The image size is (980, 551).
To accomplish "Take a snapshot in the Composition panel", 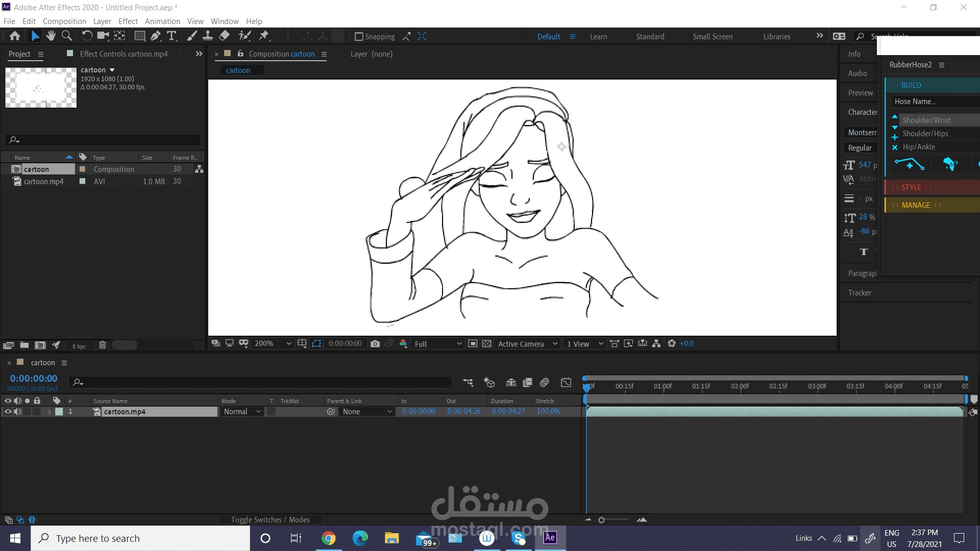I will [x=375, y=343].
